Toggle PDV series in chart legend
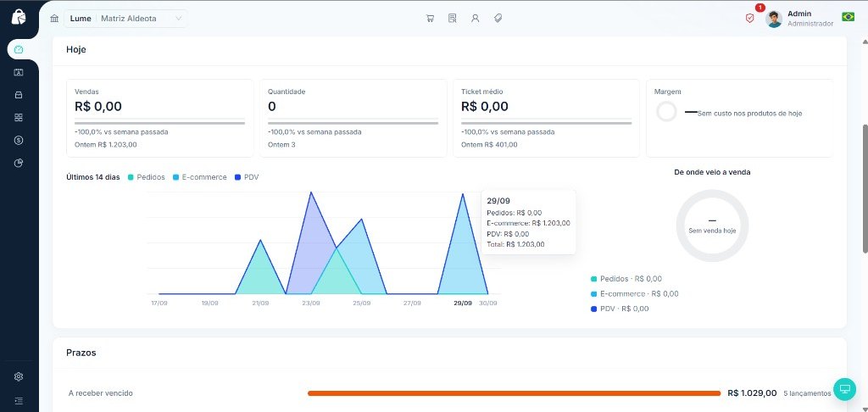 [x=247, y=177]
